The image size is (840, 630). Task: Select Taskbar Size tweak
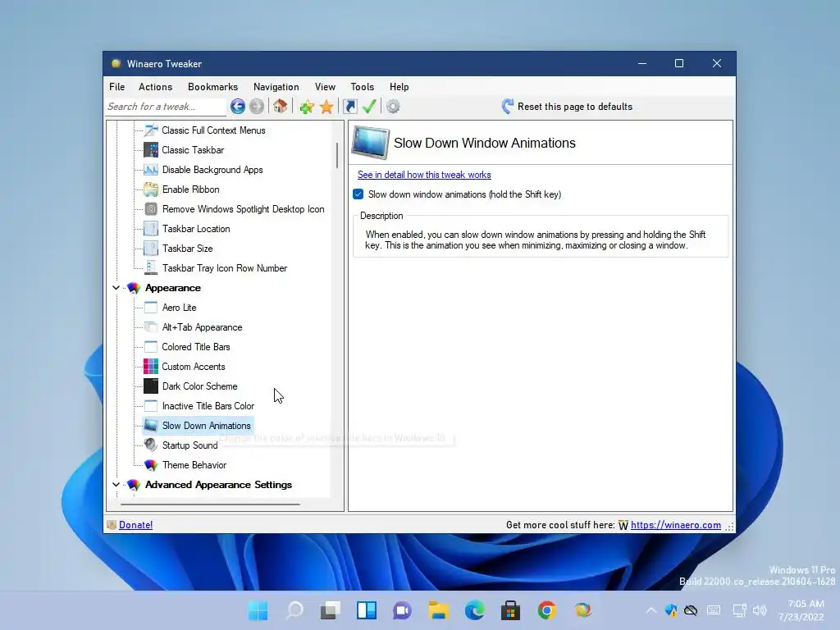pos(188,249)
